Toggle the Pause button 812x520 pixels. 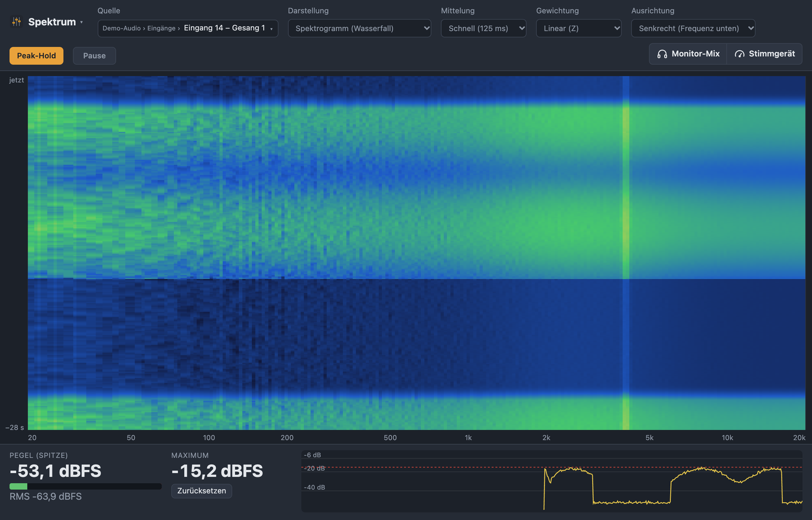coord(94,56)
